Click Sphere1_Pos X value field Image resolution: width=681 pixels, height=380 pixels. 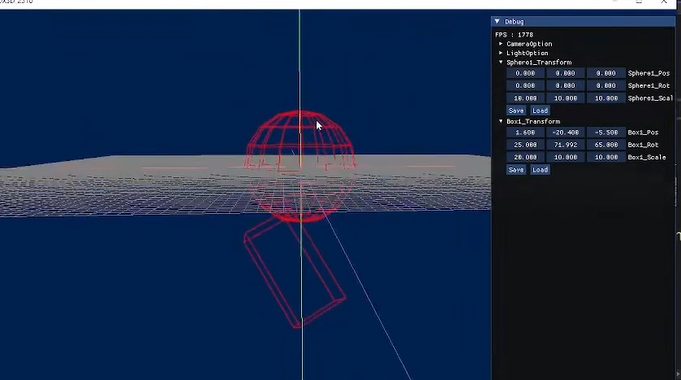pos(525,73)
